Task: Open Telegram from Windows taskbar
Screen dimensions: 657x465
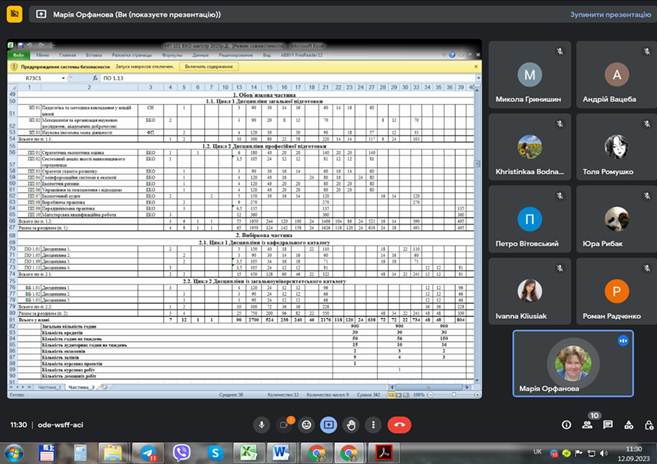Action: [147, 453]
